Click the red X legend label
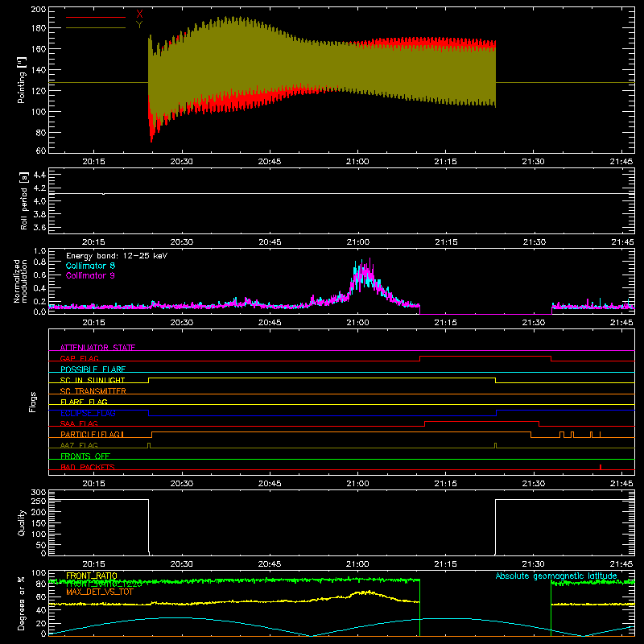 (x=139, y=14)
